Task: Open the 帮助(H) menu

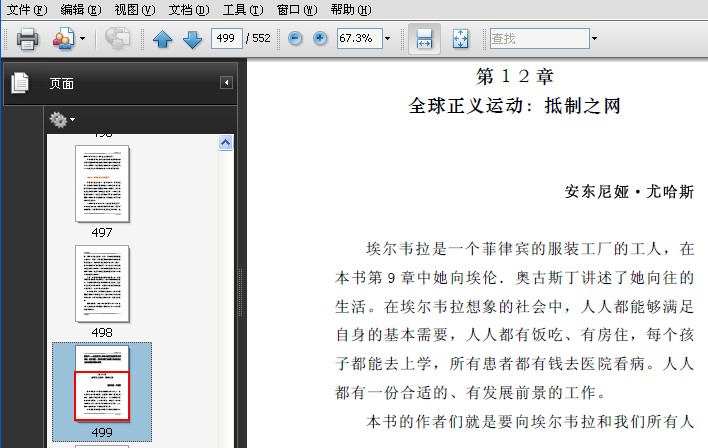Action: pyautogui.click(x=351, y=9)
